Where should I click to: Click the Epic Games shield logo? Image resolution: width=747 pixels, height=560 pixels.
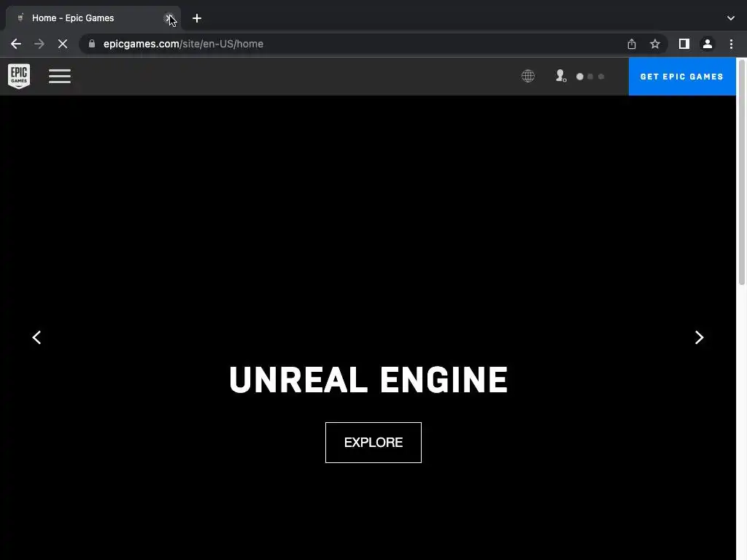(19, 76)
